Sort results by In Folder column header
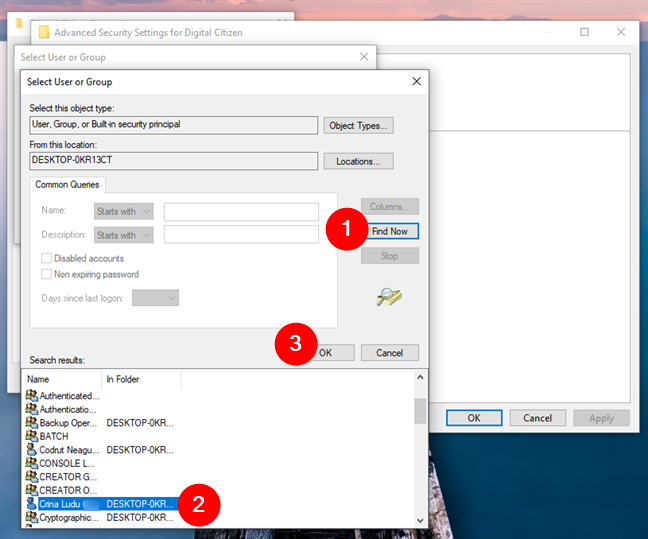This screenshot has height=539, width=648. [x=141, y=379]
